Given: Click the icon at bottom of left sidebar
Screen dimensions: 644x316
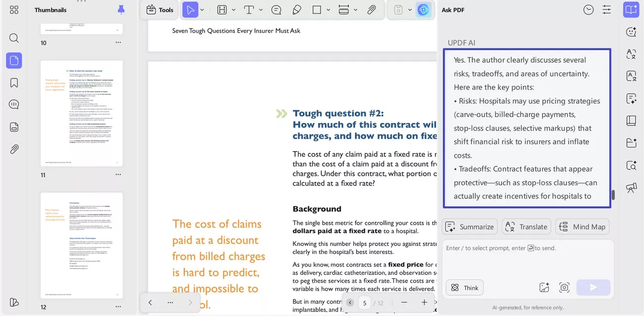Looking at the screenshot, I should click(x=14, y=303).
